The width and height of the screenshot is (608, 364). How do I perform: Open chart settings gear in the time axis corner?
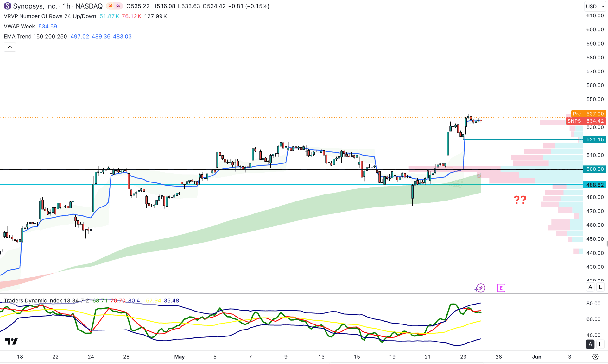[x=595, y=357]
